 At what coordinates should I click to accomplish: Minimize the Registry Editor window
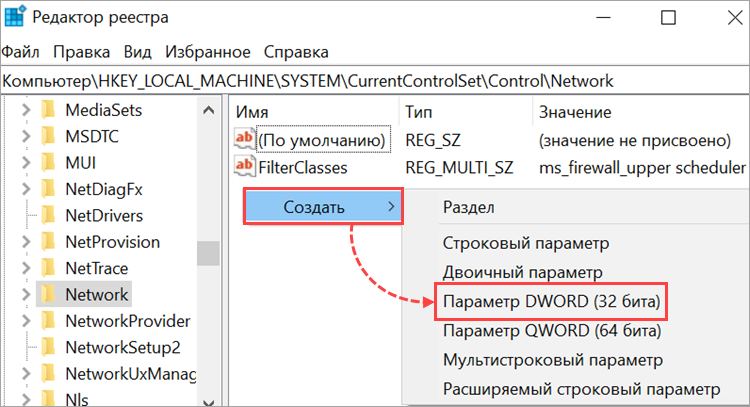pyautogui.click(x=604, y=18)
